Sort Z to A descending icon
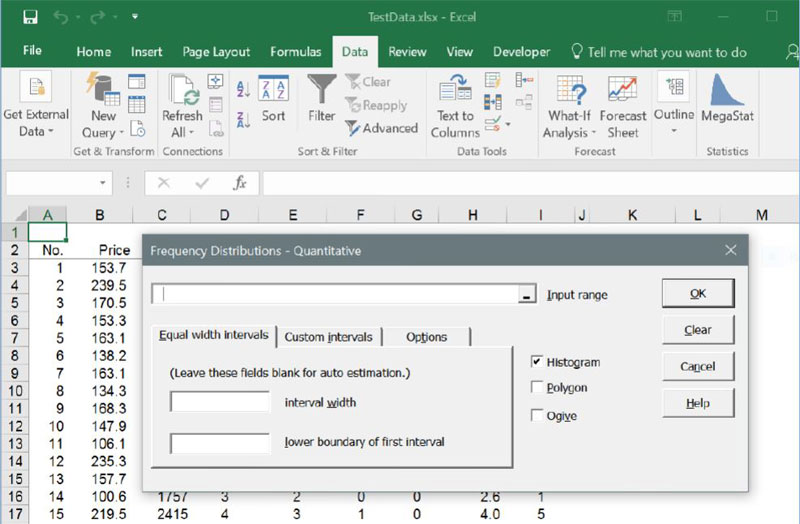The width and height of the screenshot is (800, 524). point(243,120)
